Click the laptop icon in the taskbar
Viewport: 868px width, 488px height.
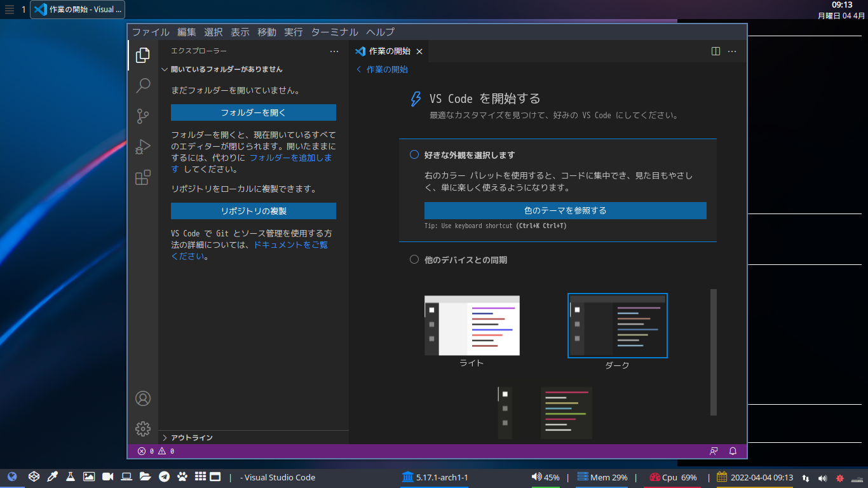pos(126,477)
